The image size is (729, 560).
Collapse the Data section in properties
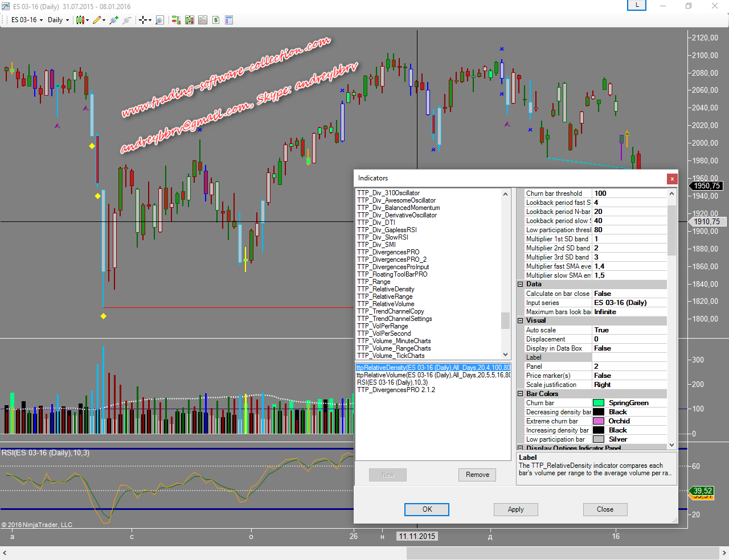[x=520, y=284]
